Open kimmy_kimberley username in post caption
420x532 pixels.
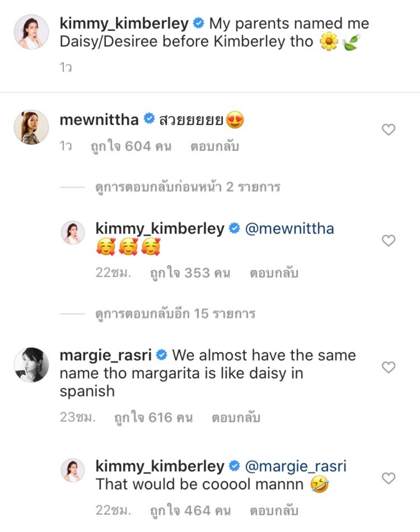[124, 23]
